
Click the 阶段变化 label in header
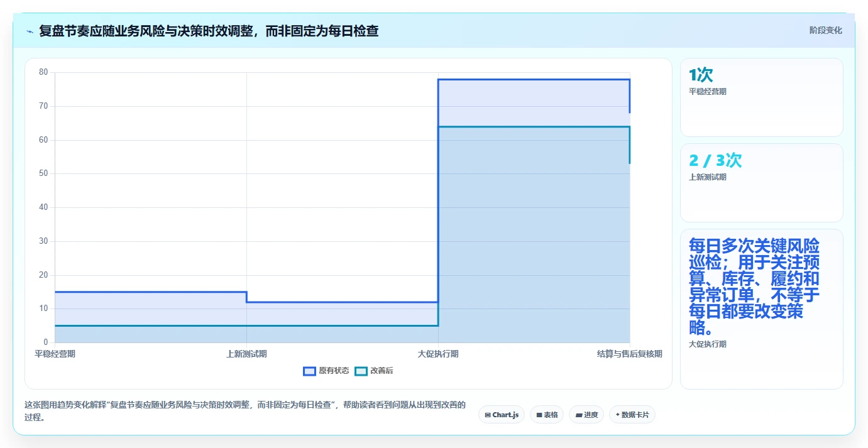coord(825,30)
